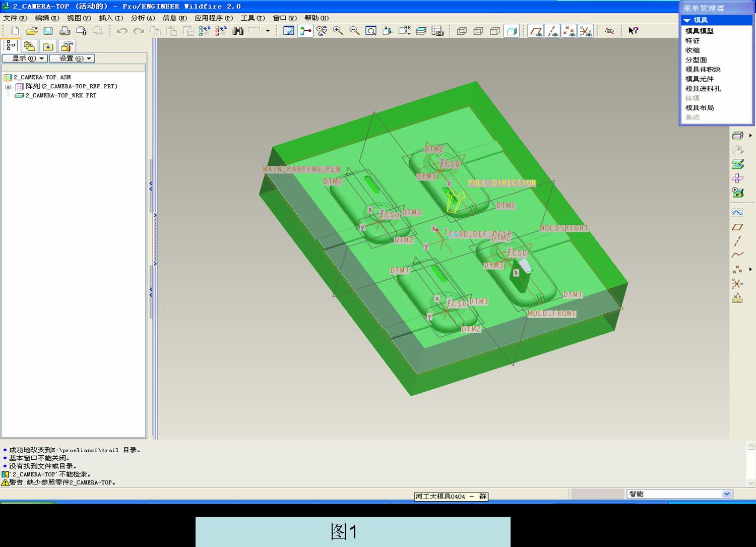
Task: Toggle Hidden Line display mode
Action: pos(478,31)
